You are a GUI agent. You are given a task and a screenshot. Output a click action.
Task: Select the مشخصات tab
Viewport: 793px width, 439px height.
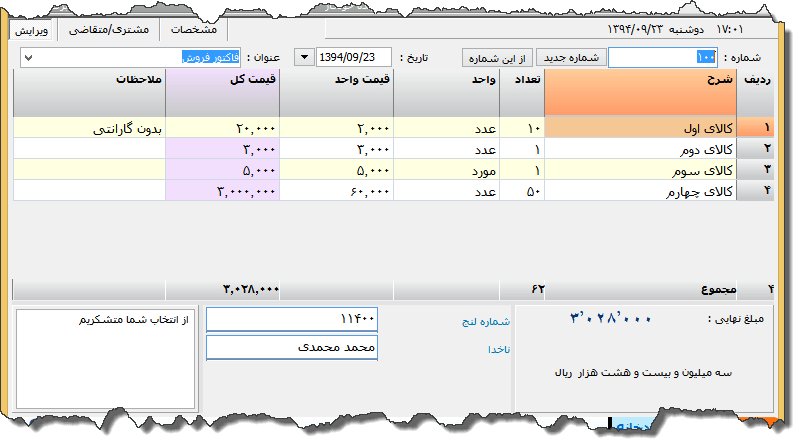[x=190, y=29]
